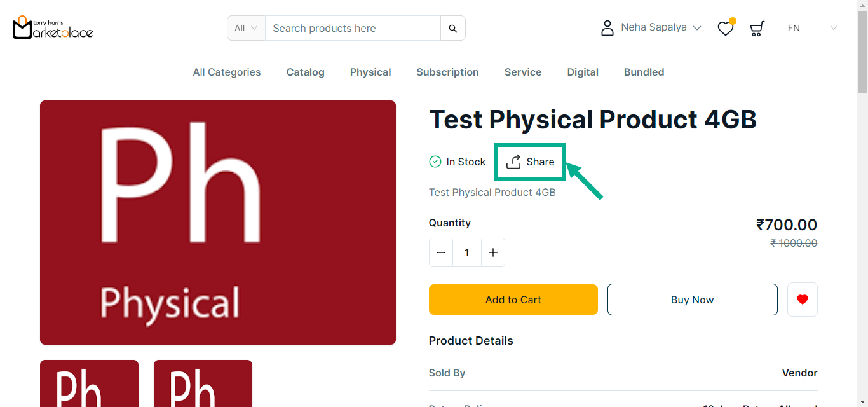The height and width of the screenshot is (407, 868).
Task: Open the Subscription category tab
Action: pyautogui.click(x=447, y=72)
